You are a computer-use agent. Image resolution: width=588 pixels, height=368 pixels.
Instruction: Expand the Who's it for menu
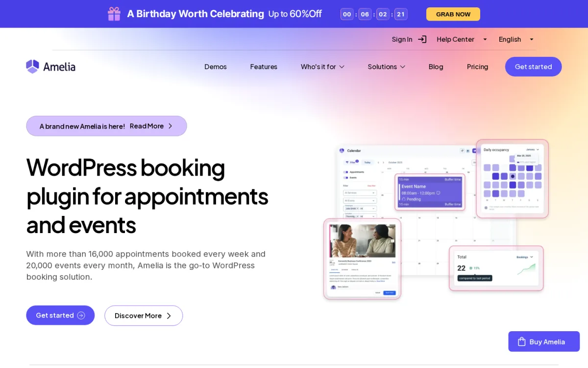[x=322, y=67]
